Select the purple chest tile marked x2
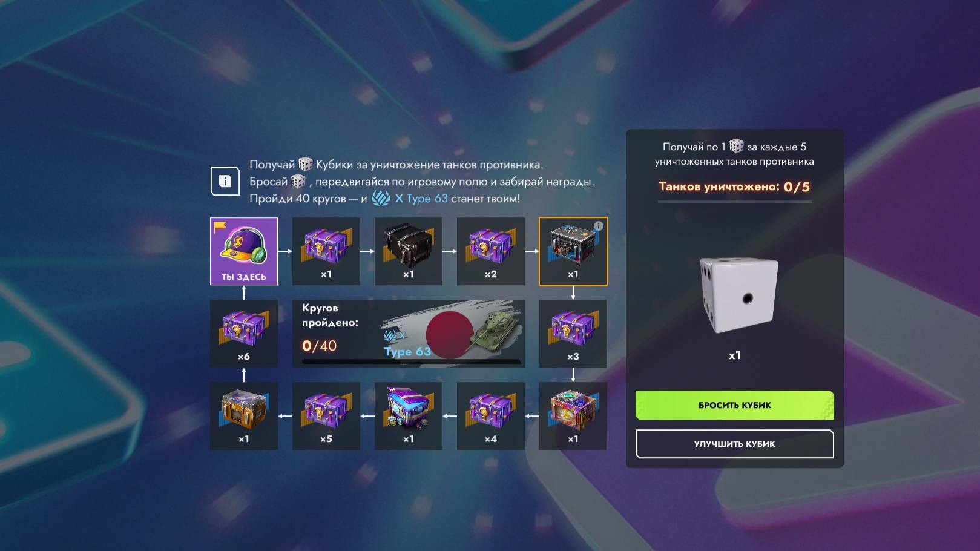 pyautogui.click(x=491, y=251)
